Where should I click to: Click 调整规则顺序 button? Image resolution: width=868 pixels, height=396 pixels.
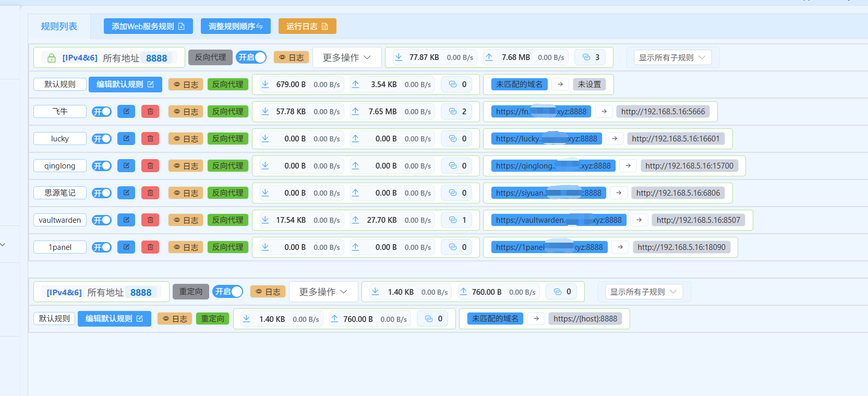[235, 27]
